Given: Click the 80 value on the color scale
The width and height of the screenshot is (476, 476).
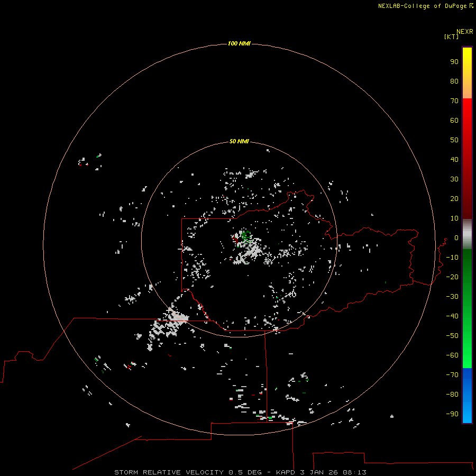Looking at the screenshot, I should point(454,81).
